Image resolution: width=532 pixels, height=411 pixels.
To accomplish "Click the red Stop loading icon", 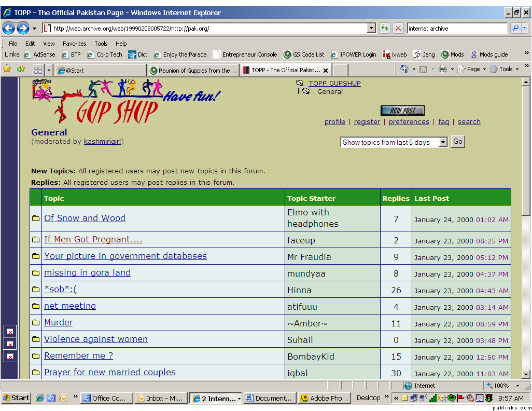I will tap(398, 29).
